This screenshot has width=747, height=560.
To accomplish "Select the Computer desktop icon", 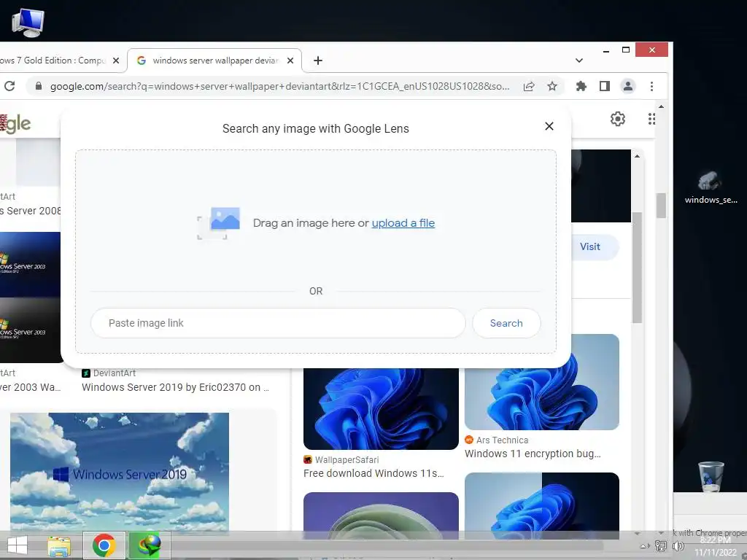I will point(28,23).
